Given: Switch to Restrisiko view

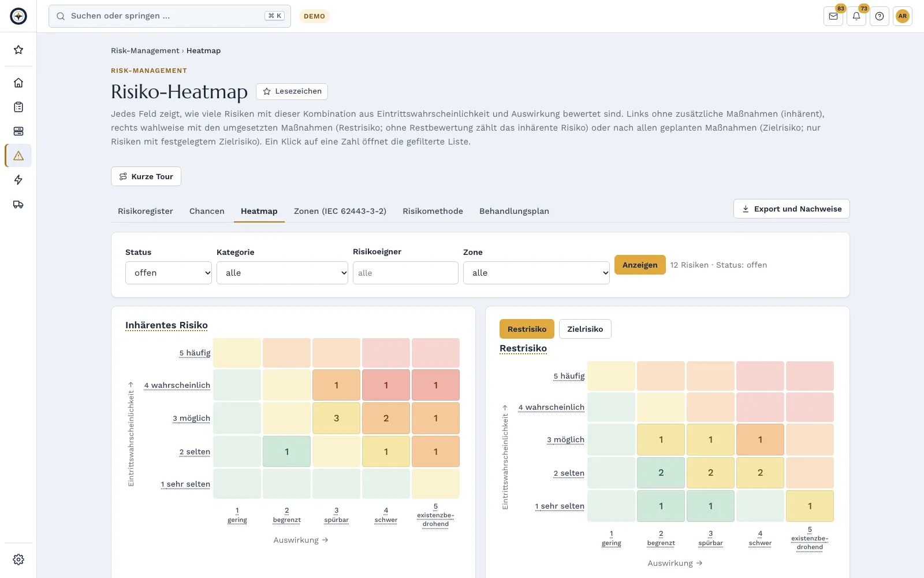Looking at the screenshot, I should click(x=527, y=329).
